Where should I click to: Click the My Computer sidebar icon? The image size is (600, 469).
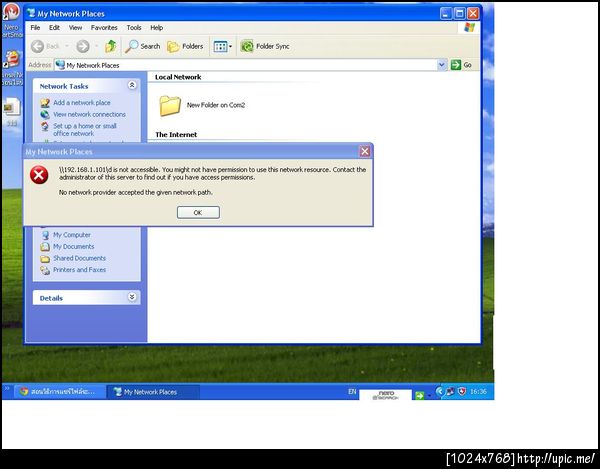coord(45,235)
